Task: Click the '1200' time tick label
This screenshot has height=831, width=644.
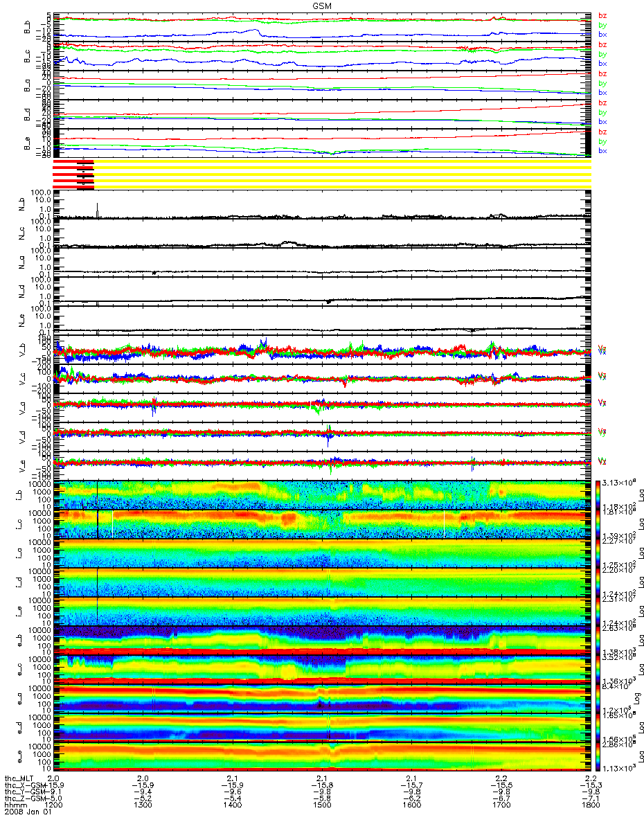Action: 55,806
